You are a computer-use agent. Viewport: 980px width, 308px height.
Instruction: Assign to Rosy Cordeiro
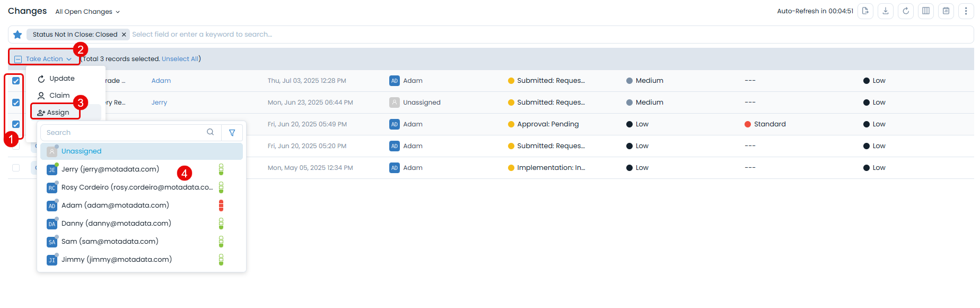coord(142,187)
